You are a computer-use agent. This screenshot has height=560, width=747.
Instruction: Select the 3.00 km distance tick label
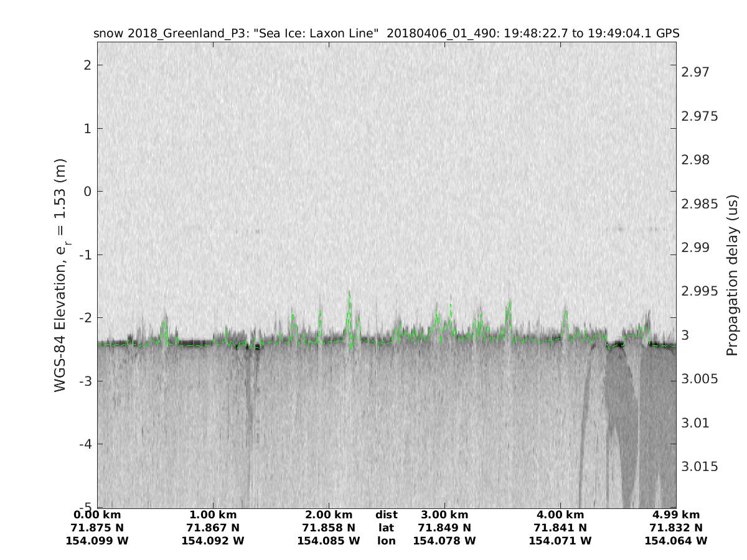[444, 515]
